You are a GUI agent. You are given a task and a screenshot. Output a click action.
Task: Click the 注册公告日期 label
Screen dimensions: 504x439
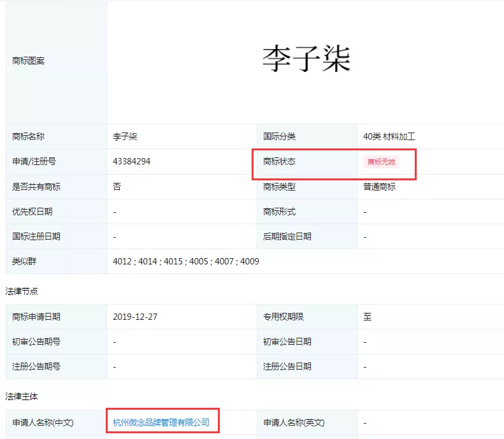(287, 366)
